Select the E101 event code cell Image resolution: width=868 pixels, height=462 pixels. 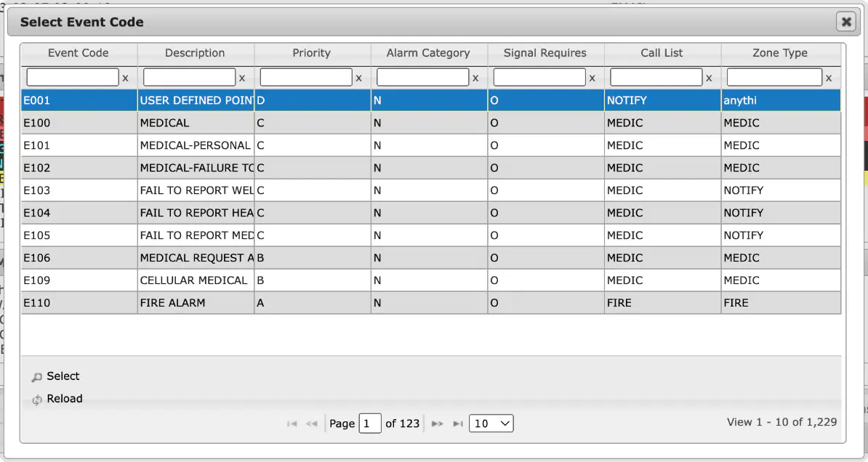tap(79, 145)
